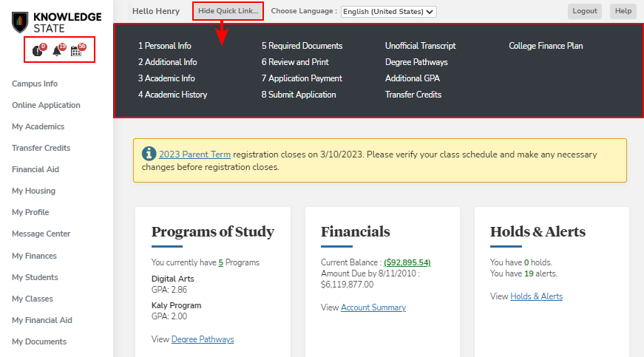Viewport: 644px width, 357px height.
Task: Open 1 Personal Info quick link
Action: 164,46
